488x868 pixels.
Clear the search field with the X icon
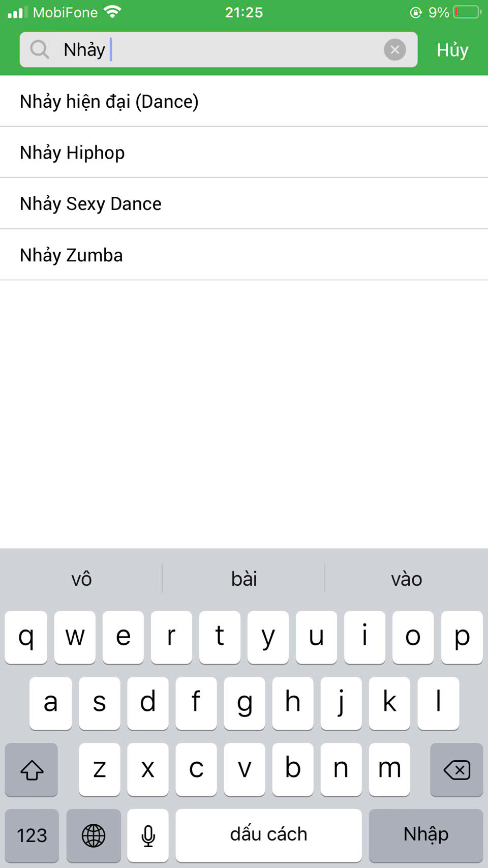(x=394, y=50)
